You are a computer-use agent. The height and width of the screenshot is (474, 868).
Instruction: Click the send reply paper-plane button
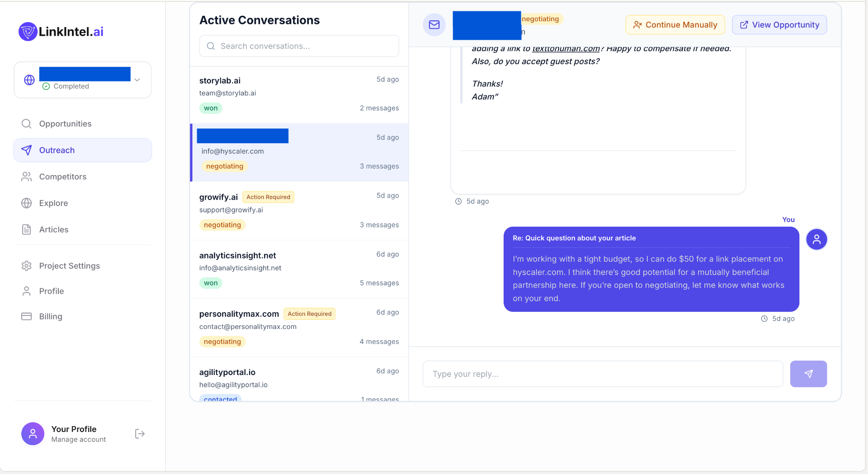[x=808, y=374]
